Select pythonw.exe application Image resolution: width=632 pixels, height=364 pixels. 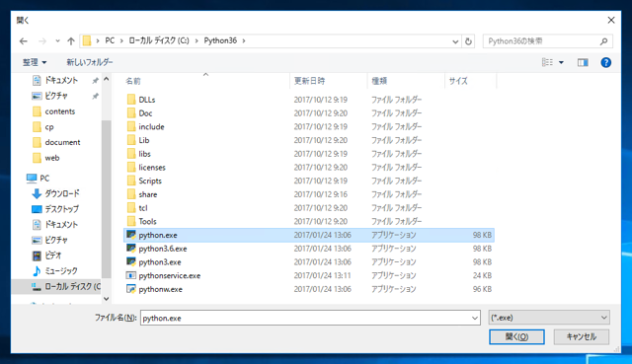click(x=160, y=289)
